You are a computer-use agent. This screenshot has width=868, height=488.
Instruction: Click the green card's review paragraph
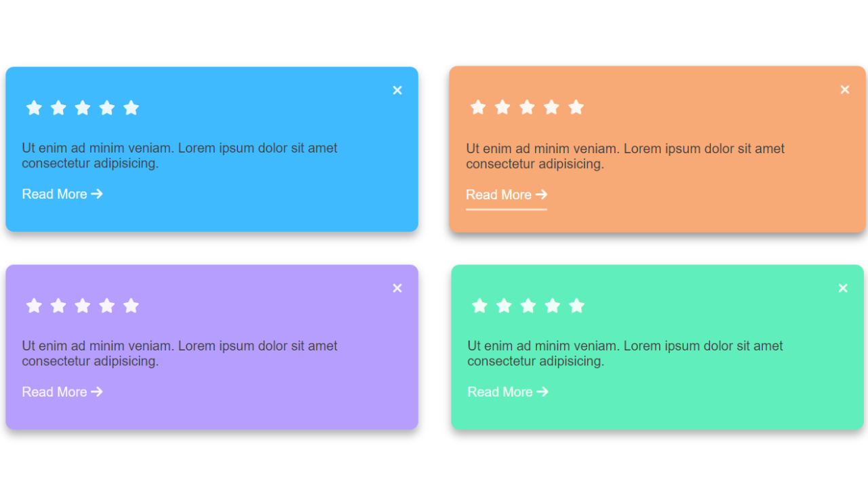(625, 353)
